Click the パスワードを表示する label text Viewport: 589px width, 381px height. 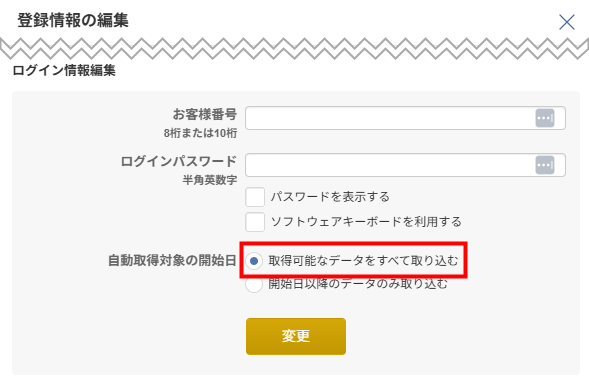[x=330, y=197]
